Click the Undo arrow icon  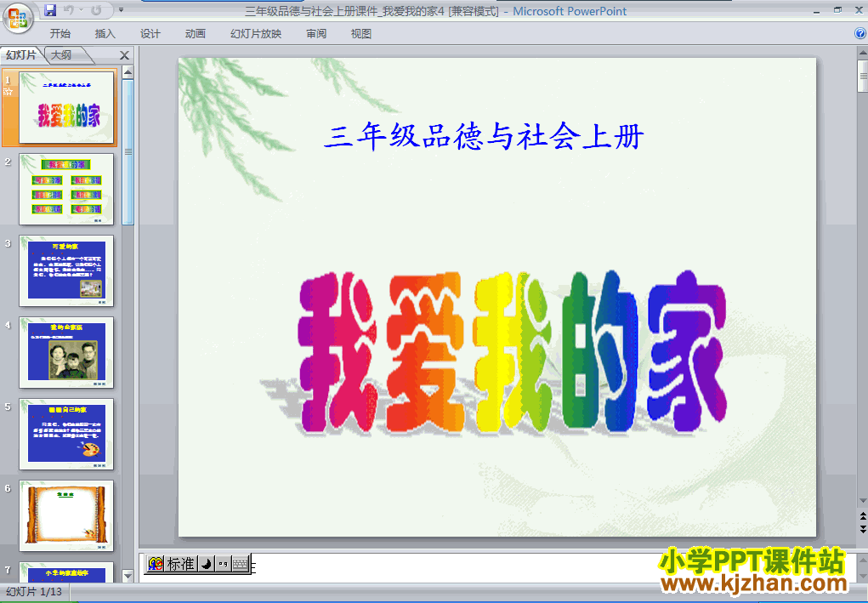click(x=69, y=10)
